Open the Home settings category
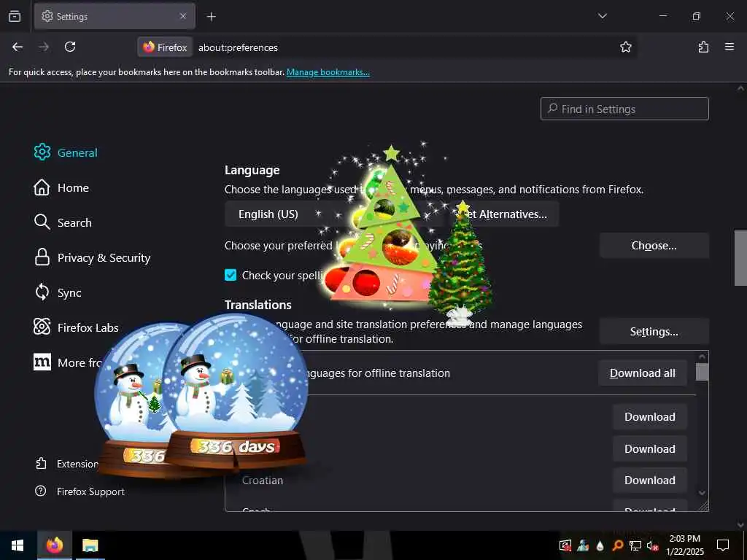The height and width of the screenshot is (560, 747). coord(61,187)
